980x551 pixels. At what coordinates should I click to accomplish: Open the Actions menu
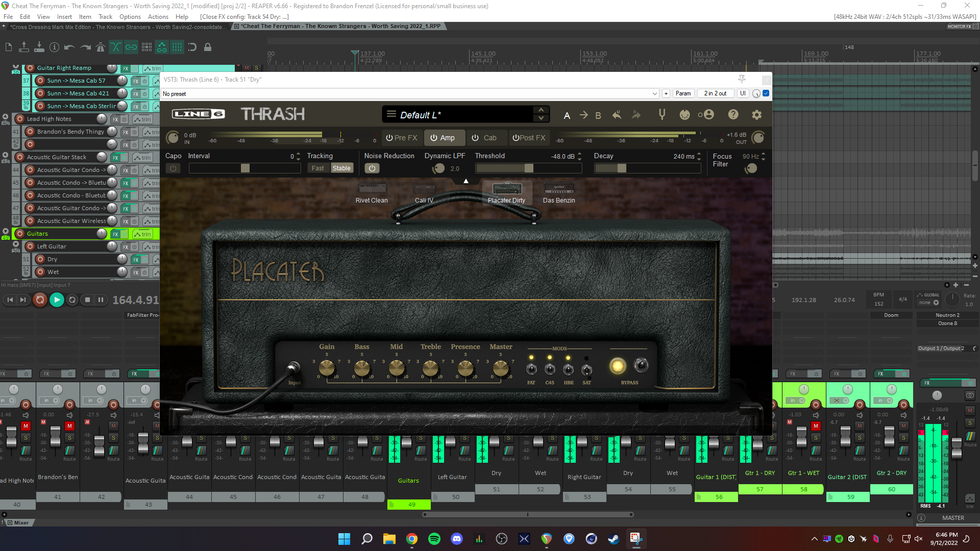tap(158, 16)
